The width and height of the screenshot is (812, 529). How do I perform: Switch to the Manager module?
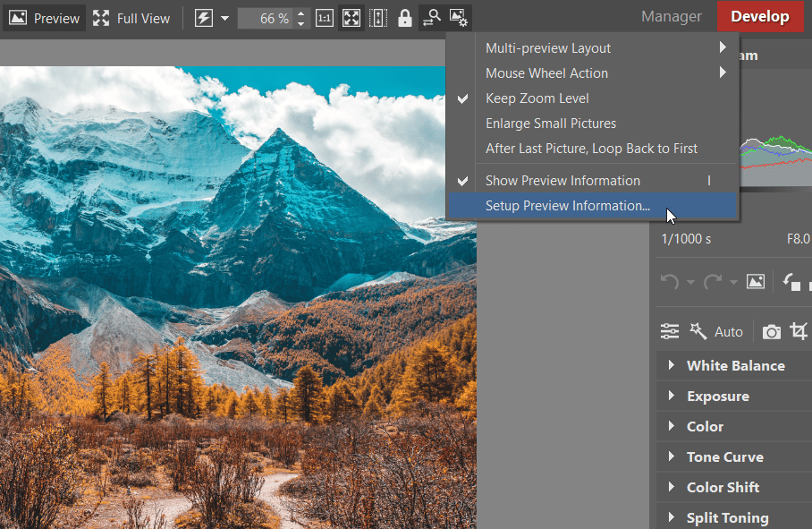671,17
